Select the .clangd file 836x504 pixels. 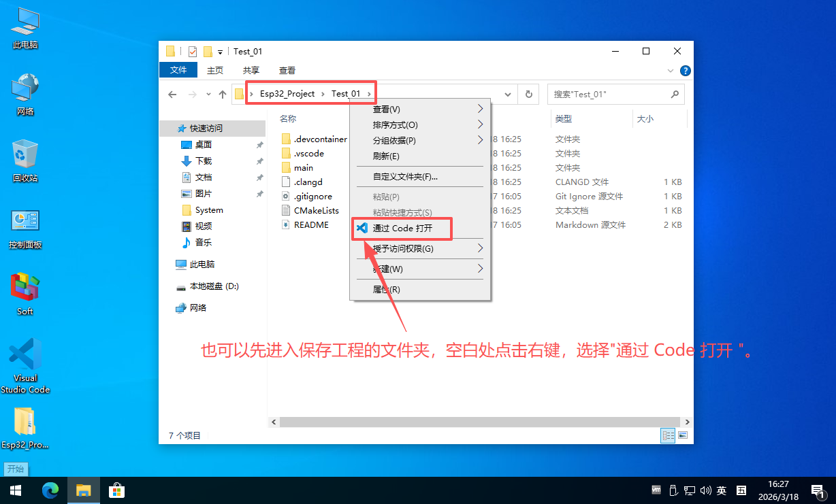point(302,182)
